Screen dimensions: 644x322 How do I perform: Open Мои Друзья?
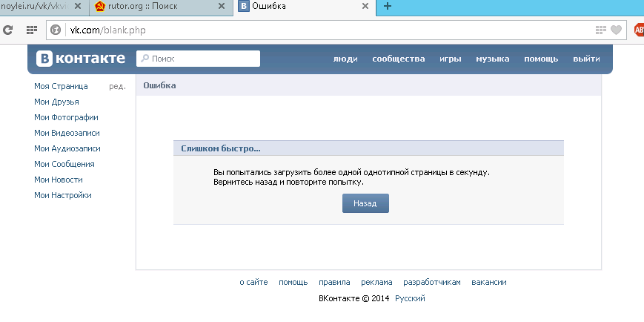coord(56,102)
